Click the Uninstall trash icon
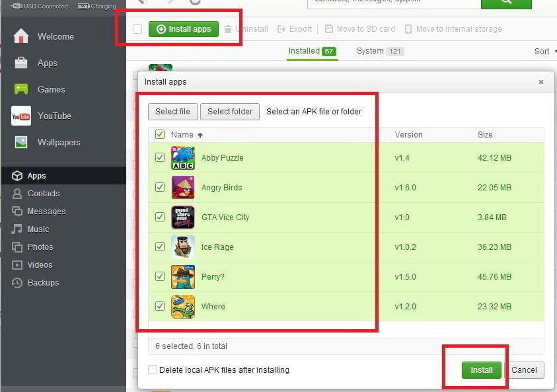The width and height of the screenshot is (557, 392). [x=228, y=29]
